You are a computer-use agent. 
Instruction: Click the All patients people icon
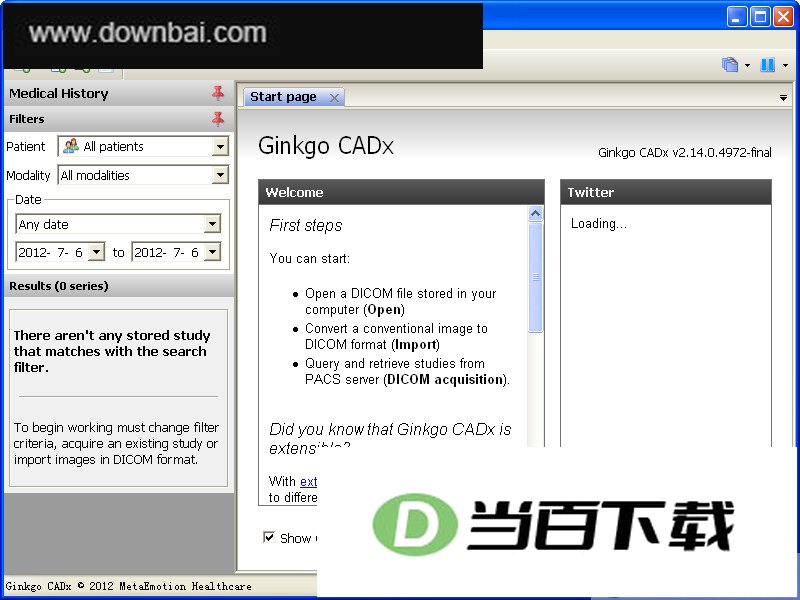point(70,146)
